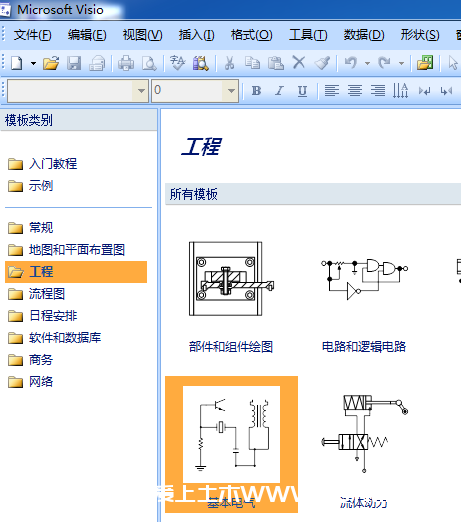The width and height of the screenshot is (461, 522).
Task: Click the Save disk icon
Action: click(x=74, y=63)
